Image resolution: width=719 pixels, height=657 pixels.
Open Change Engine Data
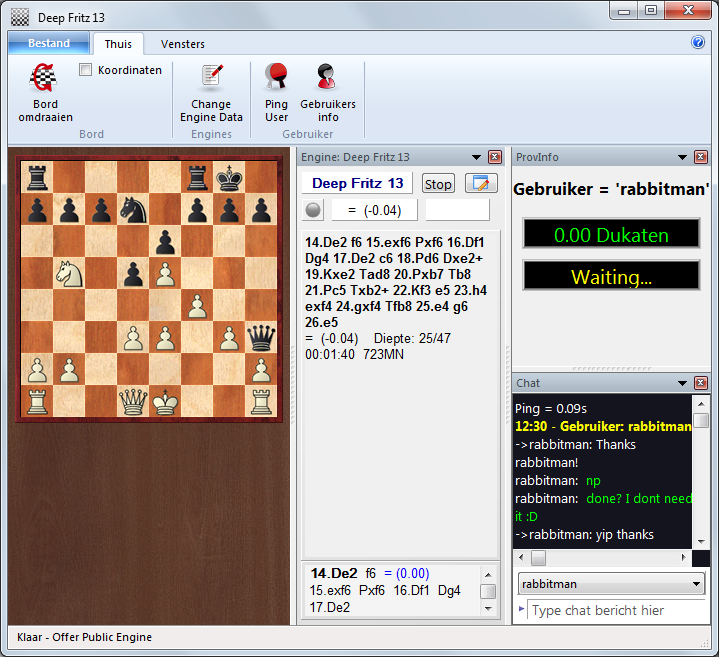211,78
